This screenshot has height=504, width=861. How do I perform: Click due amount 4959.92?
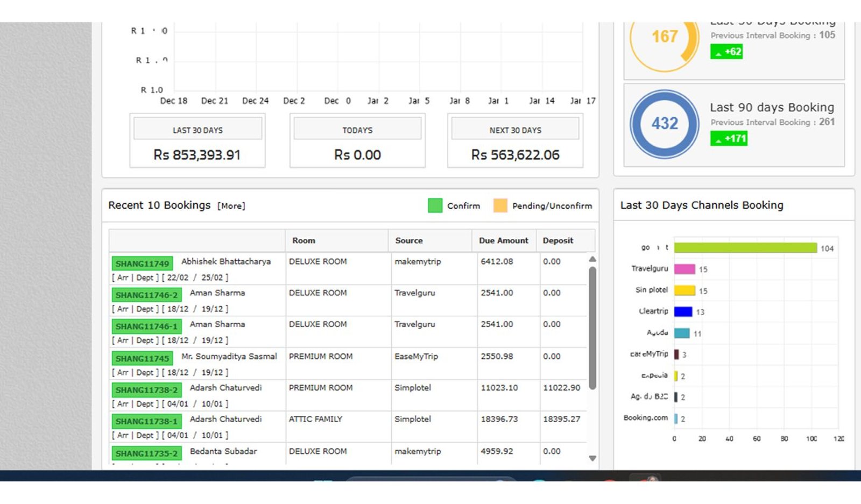pyautogui.click(x=497, y=451)
